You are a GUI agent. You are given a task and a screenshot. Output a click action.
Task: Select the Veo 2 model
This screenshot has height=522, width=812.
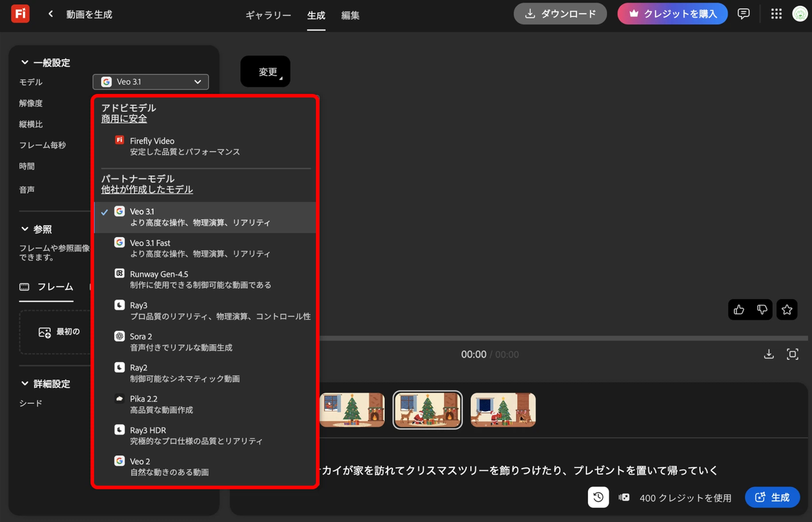[205, 467]
